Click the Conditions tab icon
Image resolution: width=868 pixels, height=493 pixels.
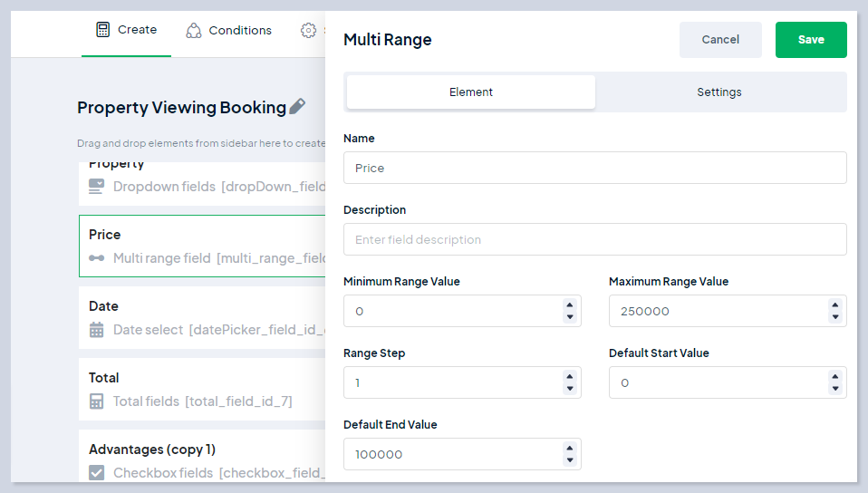194,31
